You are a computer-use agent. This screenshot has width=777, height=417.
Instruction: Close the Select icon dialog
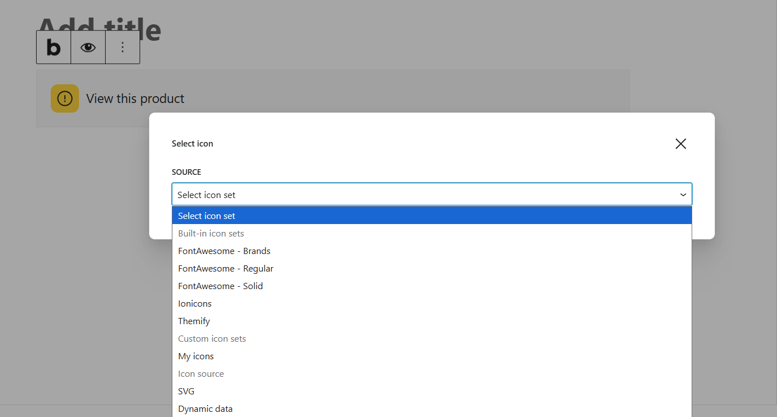pos(680,144)
